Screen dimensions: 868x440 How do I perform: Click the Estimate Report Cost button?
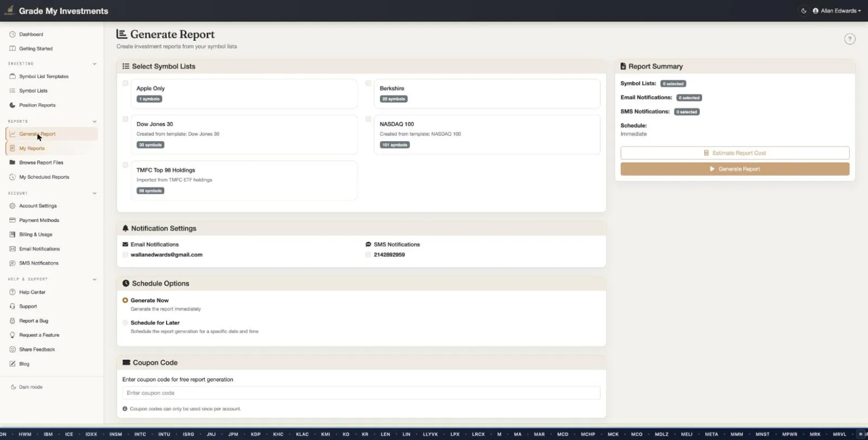735,153
